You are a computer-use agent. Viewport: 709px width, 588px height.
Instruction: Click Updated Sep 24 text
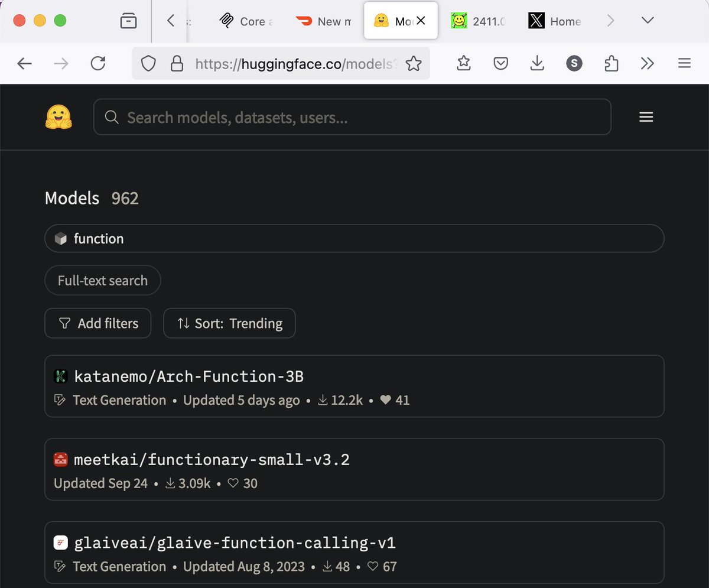pyautogui.click(x=100, y=483)
